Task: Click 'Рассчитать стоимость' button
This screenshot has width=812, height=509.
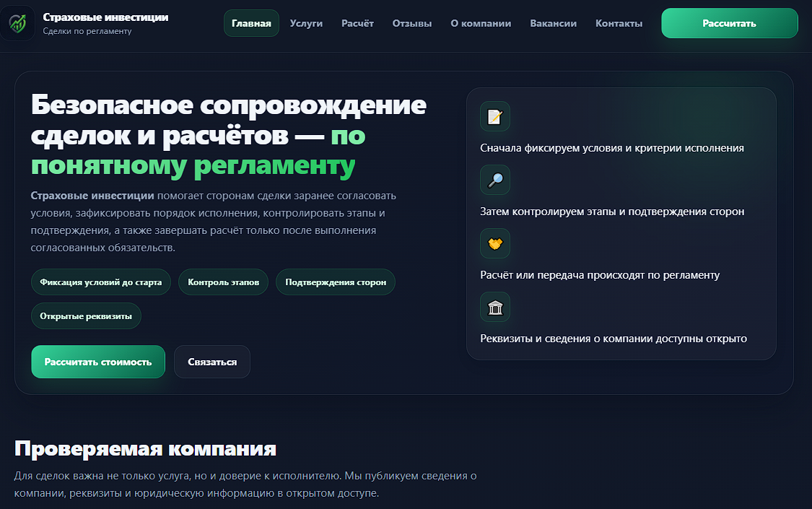Action: coord(97,361)
